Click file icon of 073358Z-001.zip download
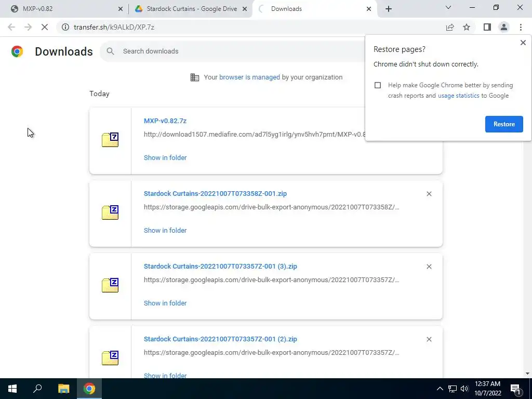The image size is (532, 399). 110,212
